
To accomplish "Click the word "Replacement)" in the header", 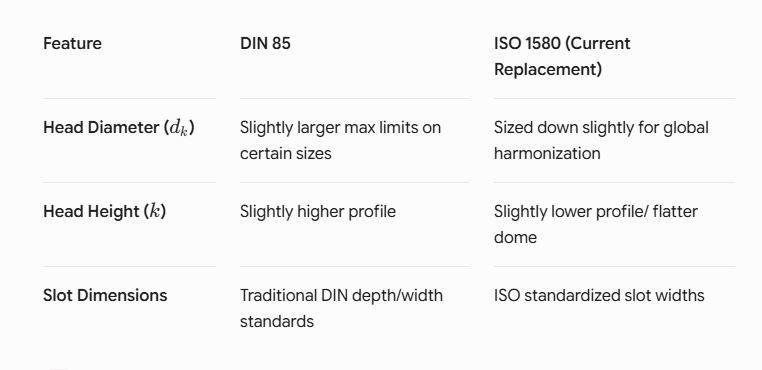I will point(548,70).
